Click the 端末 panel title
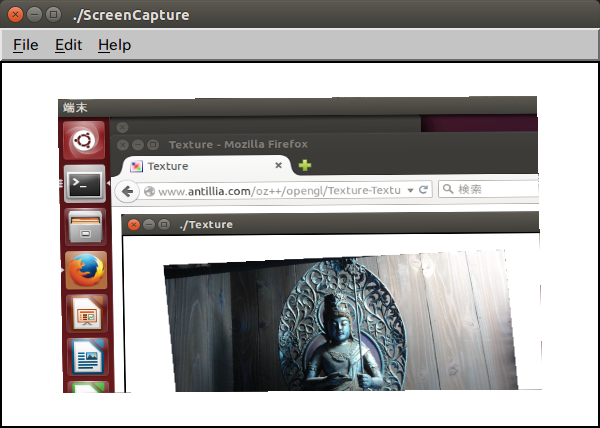This screenshot has height=428, width=600. [75, 108]
